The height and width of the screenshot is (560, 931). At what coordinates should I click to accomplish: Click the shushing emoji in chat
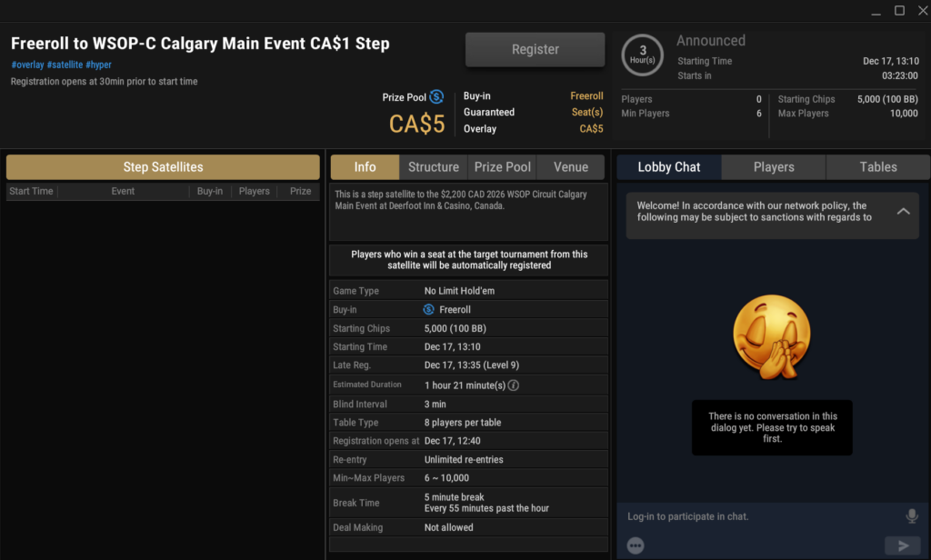pos(773,336)
